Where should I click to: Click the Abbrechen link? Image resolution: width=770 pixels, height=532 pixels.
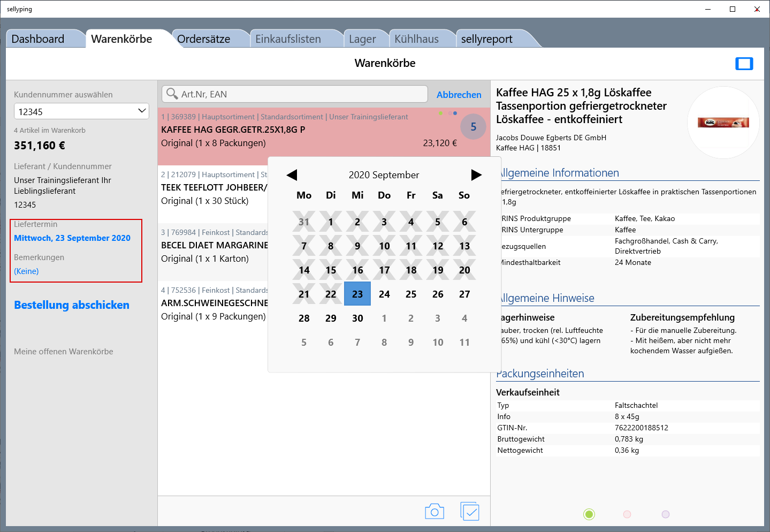click(x=459, y=95)
